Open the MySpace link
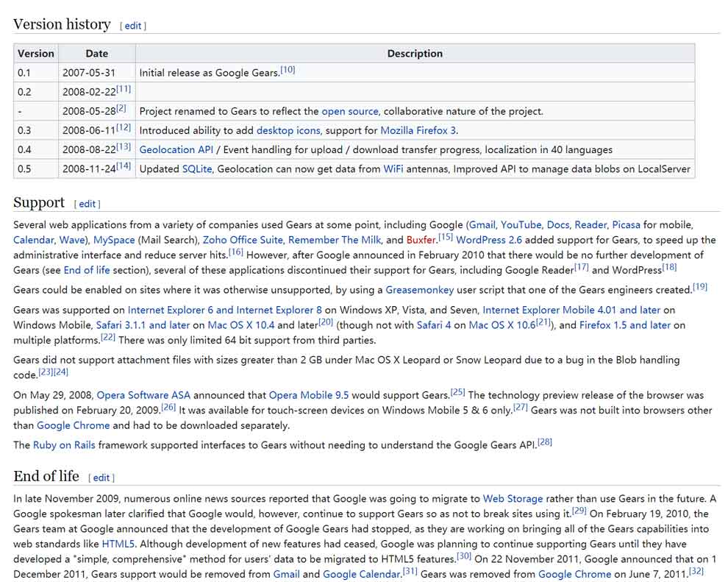The image size is (728, 582). (x=114, y=240)
